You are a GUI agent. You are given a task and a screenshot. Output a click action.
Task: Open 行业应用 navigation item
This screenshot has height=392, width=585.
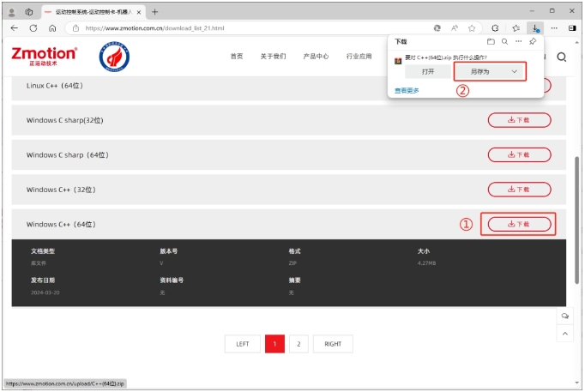click(x=359, y=57)
